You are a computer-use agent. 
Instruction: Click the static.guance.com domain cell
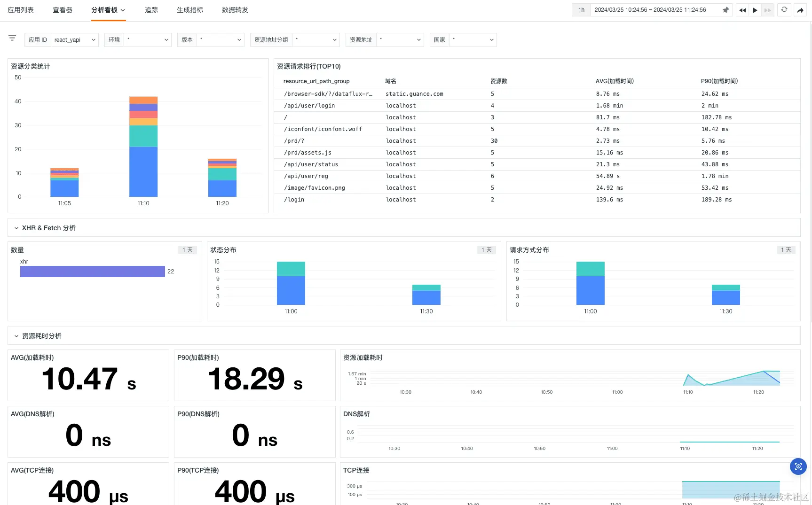click(414, 94)
